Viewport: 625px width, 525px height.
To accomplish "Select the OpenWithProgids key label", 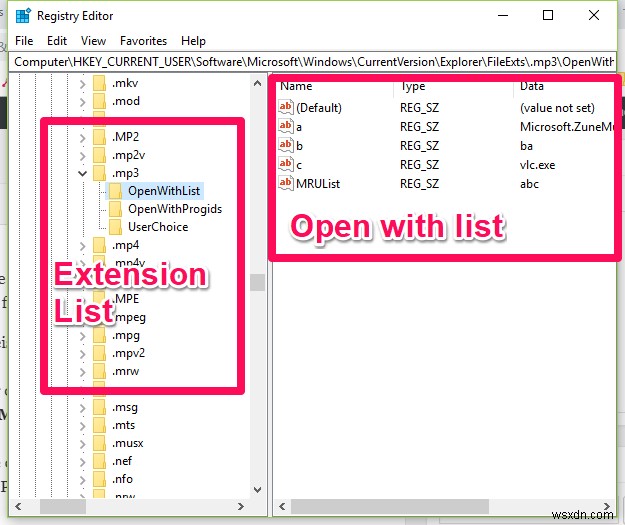I will [x=175, y=209].
